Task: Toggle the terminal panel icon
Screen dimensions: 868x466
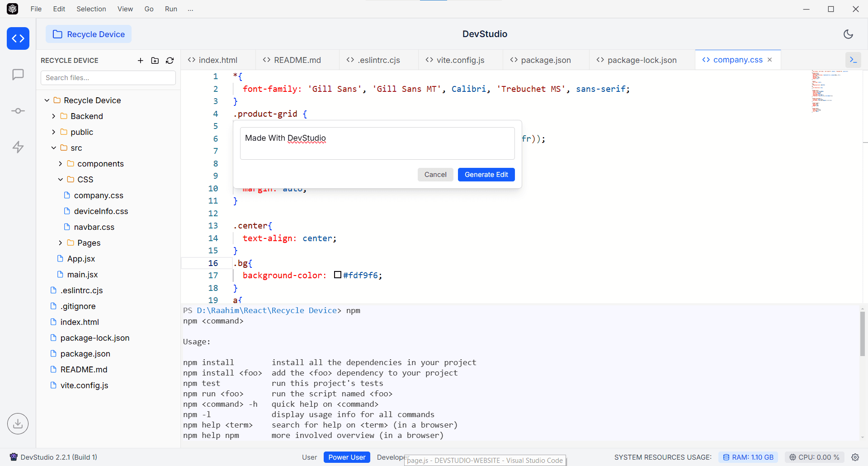Action: (853, 60)
